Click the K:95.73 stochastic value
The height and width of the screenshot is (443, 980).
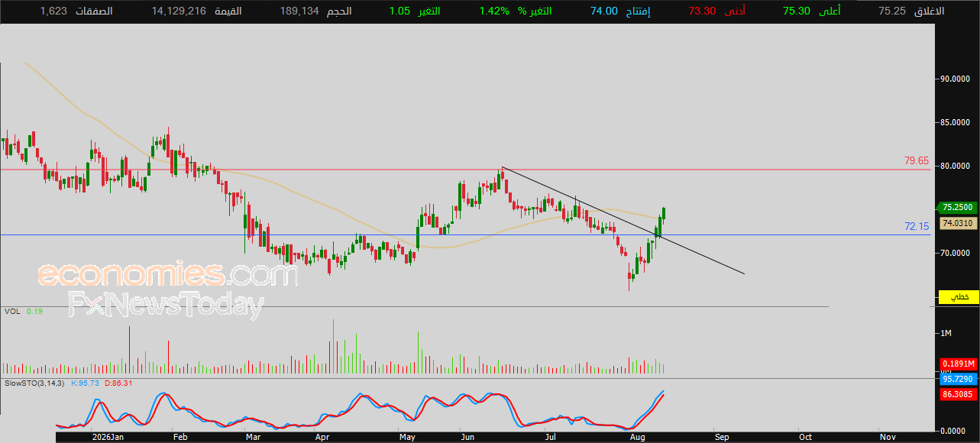tap(85, 383)
